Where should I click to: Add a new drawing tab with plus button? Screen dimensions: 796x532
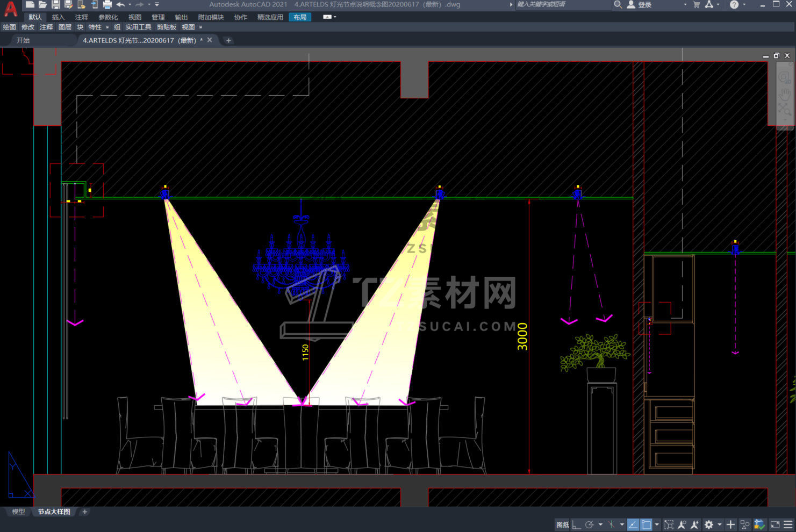(228, 40)
